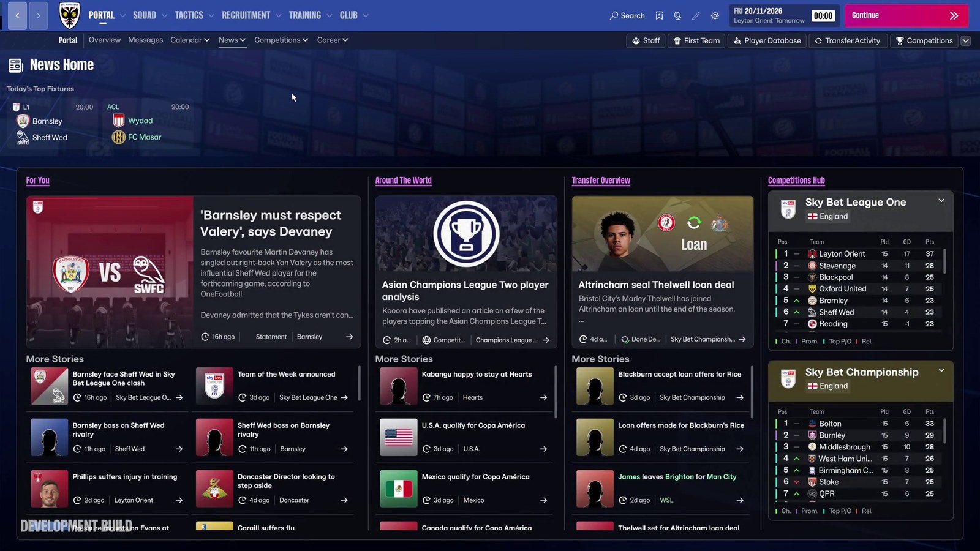980x551 pixels.
Task: Expand the Competitions dropdown in the sub-navigation
Action: (281, 40)
